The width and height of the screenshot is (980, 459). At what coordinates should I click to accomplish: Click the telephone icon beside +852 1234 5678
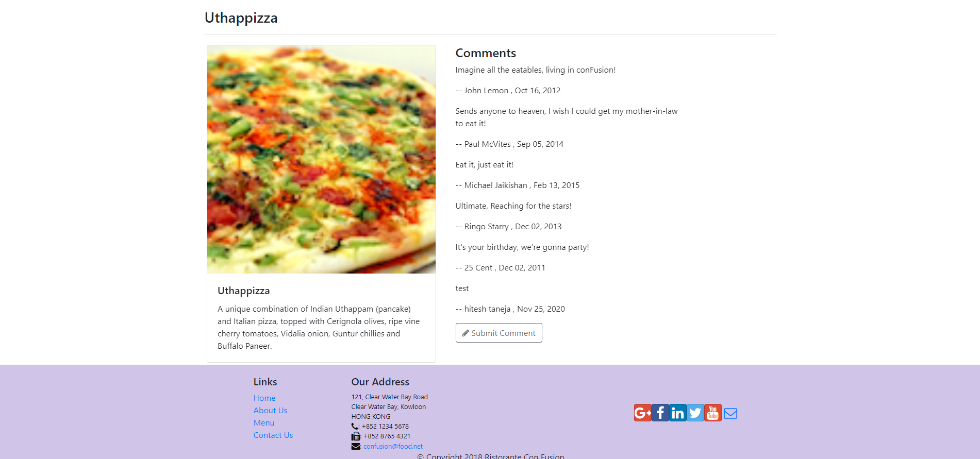[x=355, y=427]
